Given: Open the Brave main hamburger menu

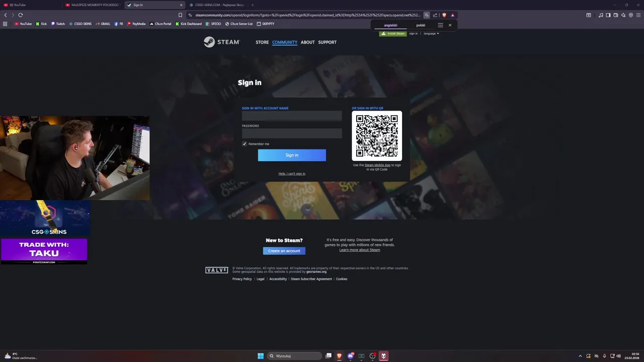Looking at the screenshot, I should 638,15.
